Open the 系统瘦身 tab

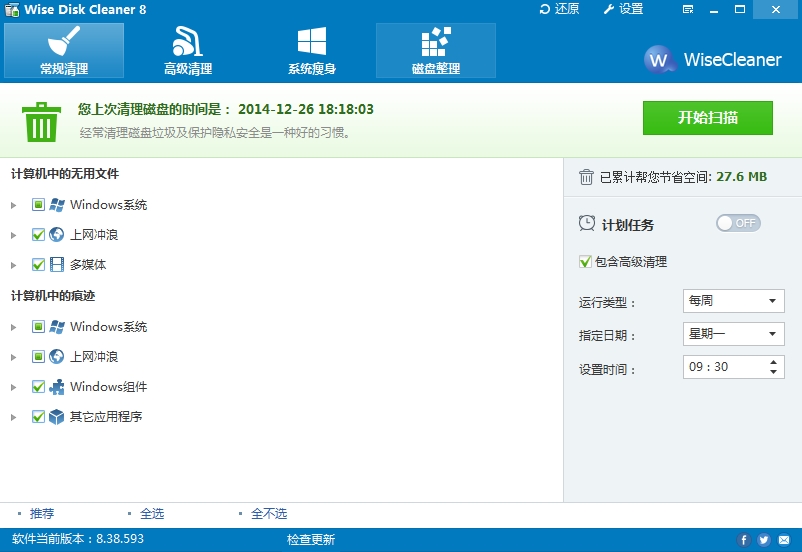312,51
